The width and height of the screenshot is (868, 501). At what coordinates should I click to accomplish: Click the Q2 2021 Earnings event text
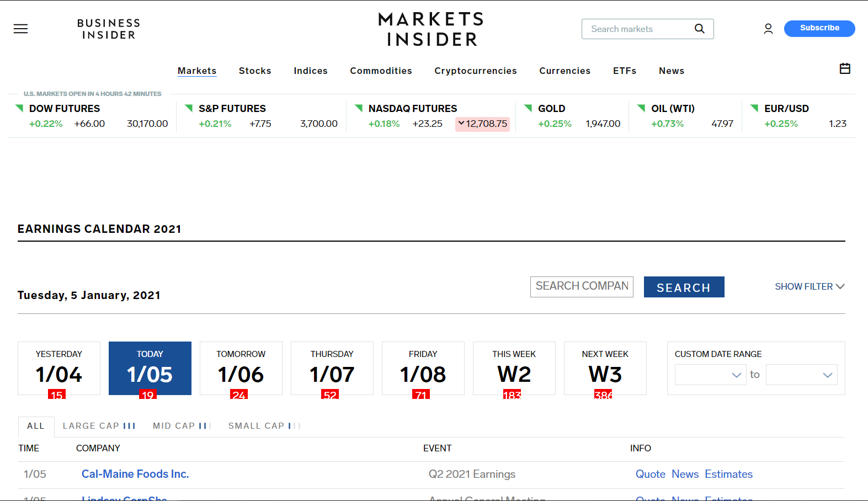[x=472, y=474]
